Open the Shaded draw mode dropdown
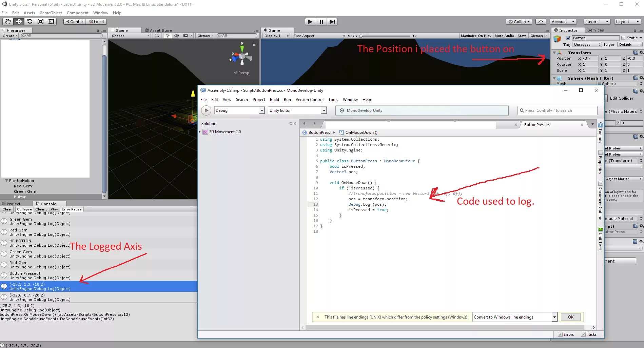The height and width of the screenshot is (348, 644). coord(130,36)
